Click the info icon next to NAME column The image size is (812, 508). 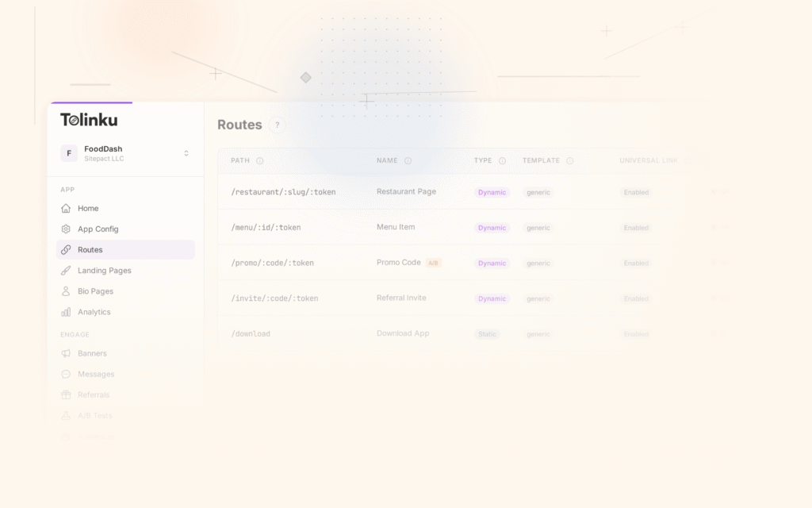[x=407, y=160]
